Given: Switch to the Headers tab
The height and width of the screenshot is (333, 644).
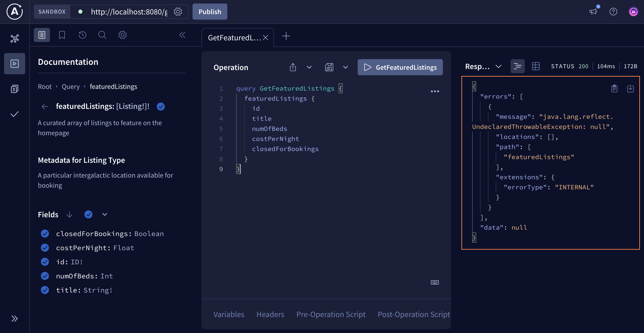Looking at the screenshot, I should pyautogui.click(x=270, y=314).
